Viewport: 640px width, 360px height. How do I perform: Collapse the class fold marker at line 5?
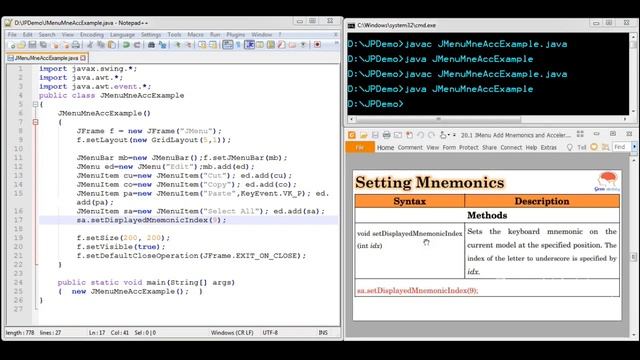click(36, 104)
